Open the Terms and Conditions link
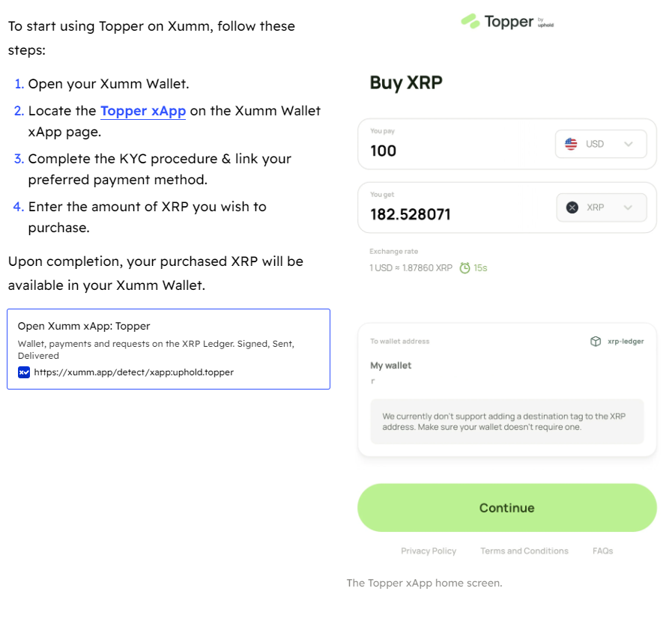 (524, 551)
